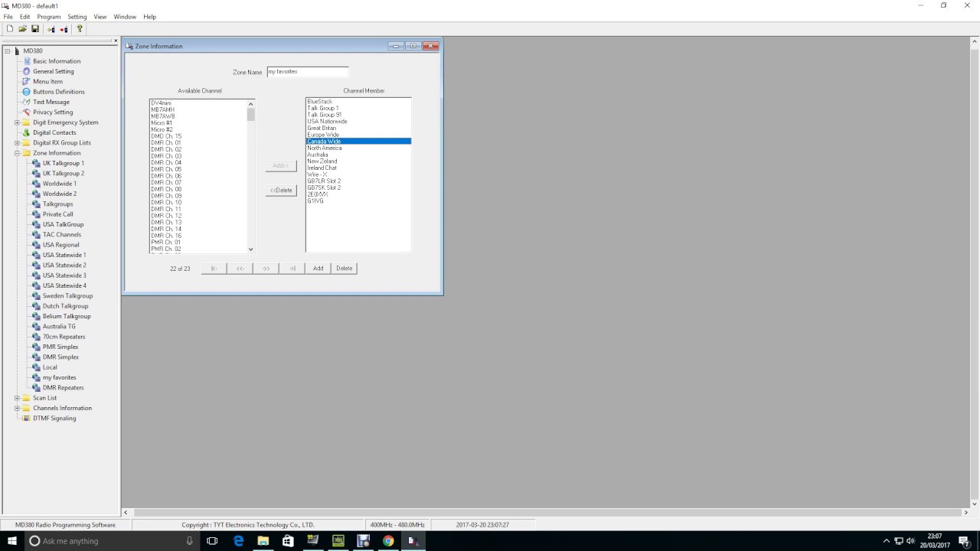Select Ireland Chat in Channel Member list
Viewport: 980px width, 551px height.
point(322,168)
